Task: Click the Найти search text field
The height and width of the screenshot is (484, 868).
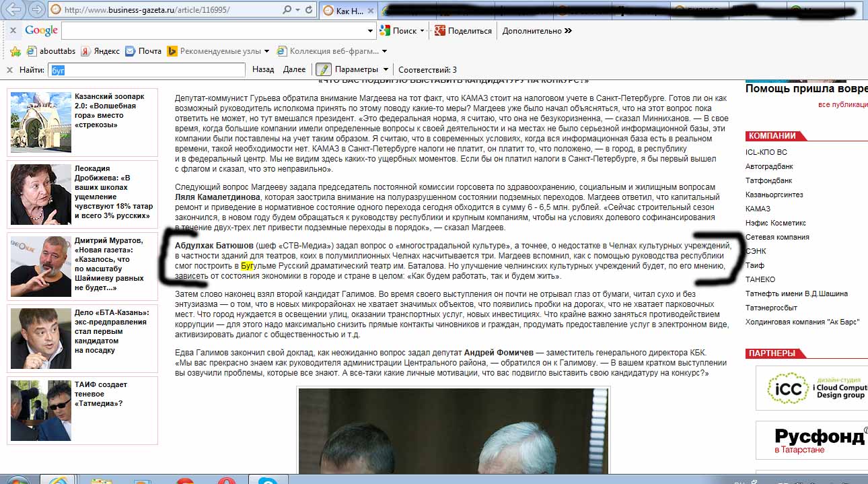Action: coord(146,69)
